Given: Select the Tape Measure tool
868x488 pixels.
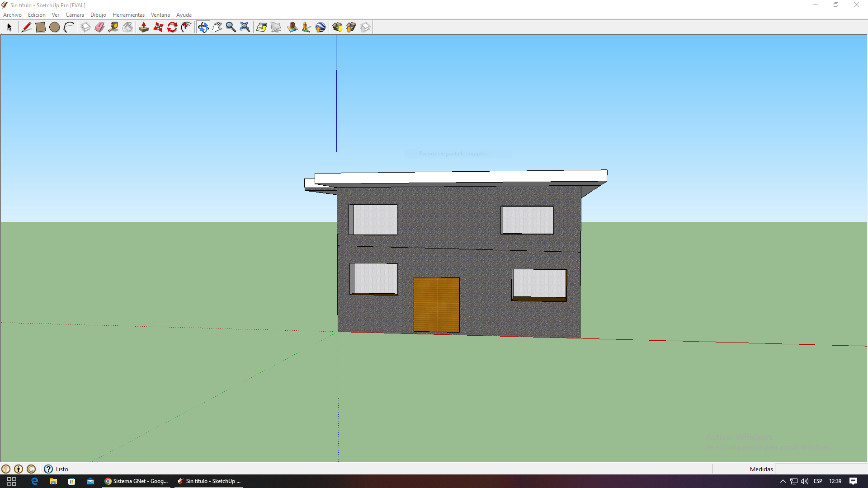Looking at the screenshot, I should (x=113, y=27).
